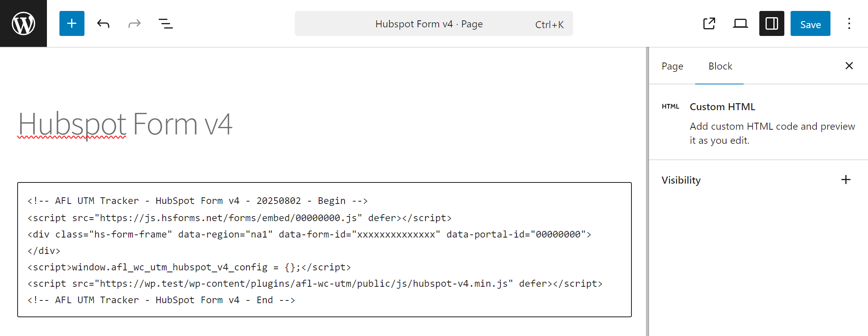Open the device preview options
The height and width of the screenshot is (336, 868).
[x=741, y=23]
